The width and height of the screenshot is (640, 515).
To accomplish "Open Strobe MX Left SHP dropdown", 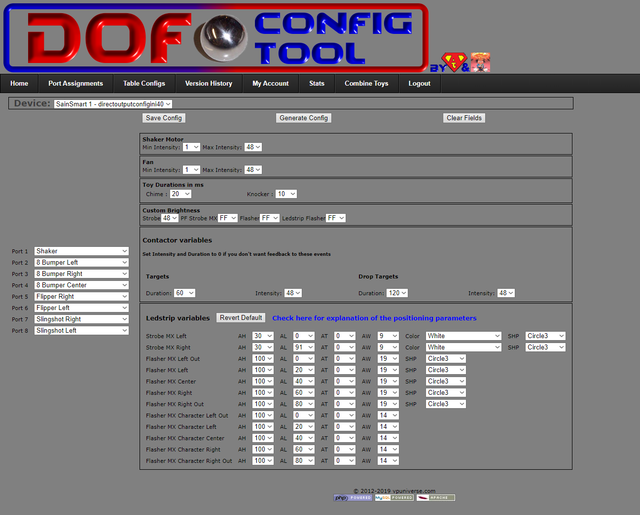I will point(545,336).
